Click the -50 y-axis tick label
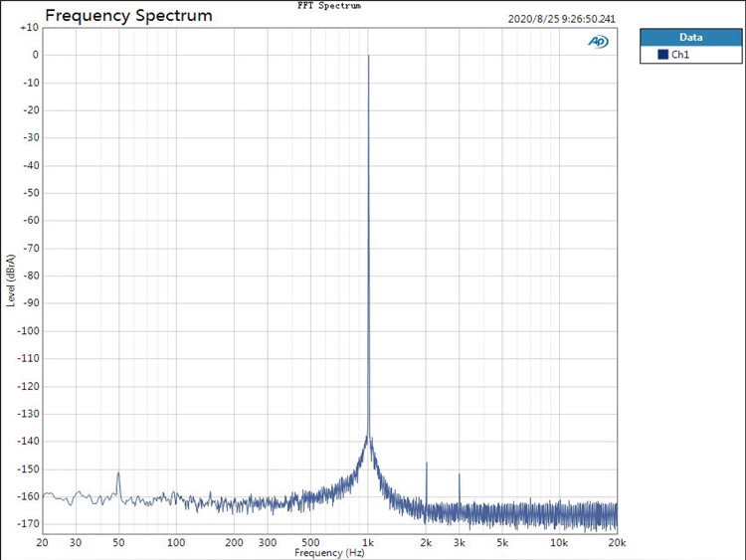 [30, 193]
